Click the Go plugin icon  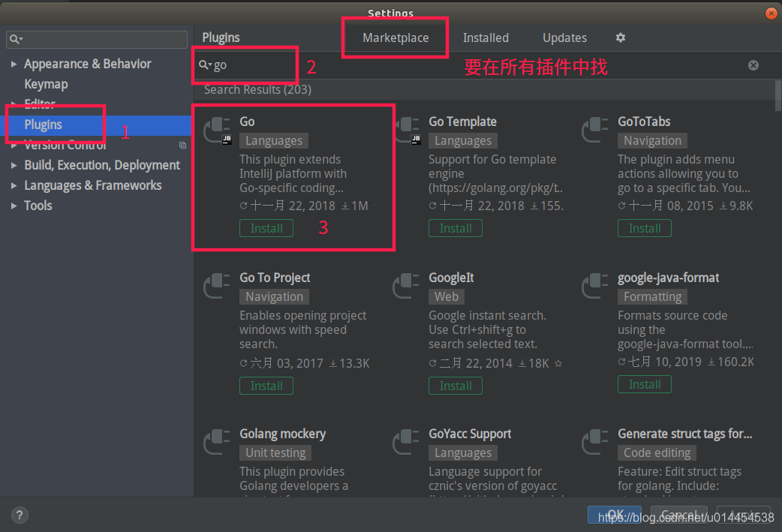218,131
